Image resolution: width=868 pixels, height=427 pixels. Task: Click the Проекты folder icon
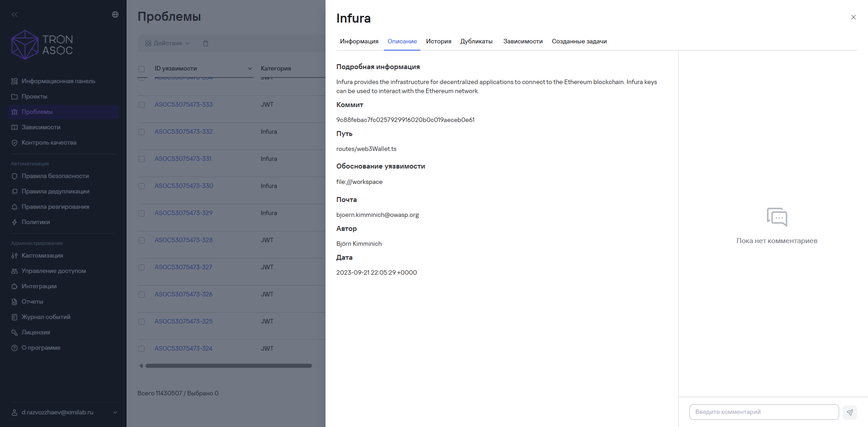coord(14,97)
